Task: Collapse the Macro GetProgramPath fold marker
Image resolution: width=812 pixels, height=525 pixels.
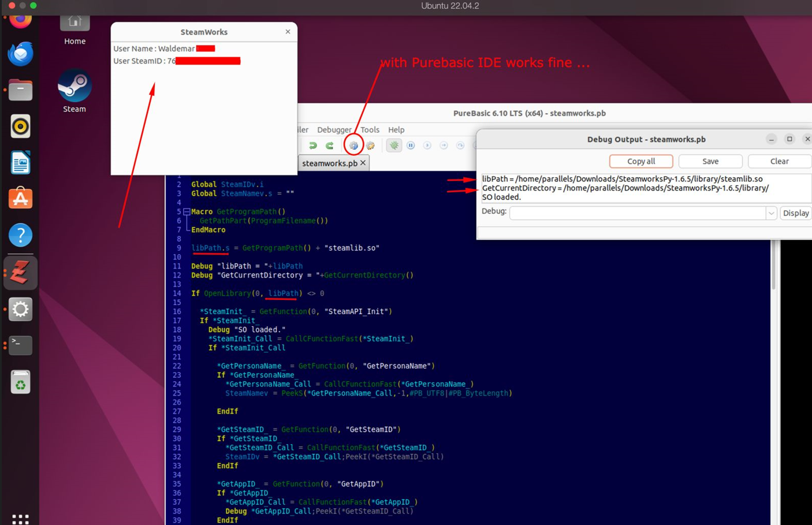Action: 187,212
